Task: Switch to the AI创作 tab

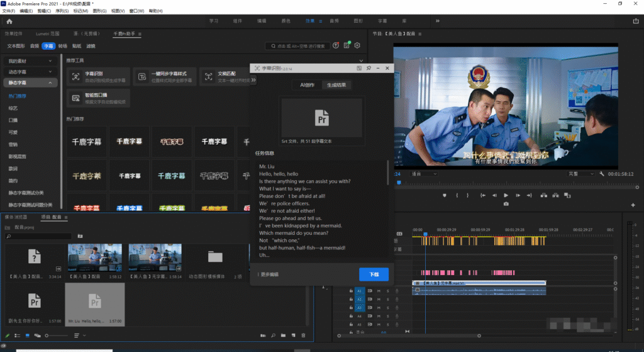Action: pyautogui.click(x=307, y=85)
